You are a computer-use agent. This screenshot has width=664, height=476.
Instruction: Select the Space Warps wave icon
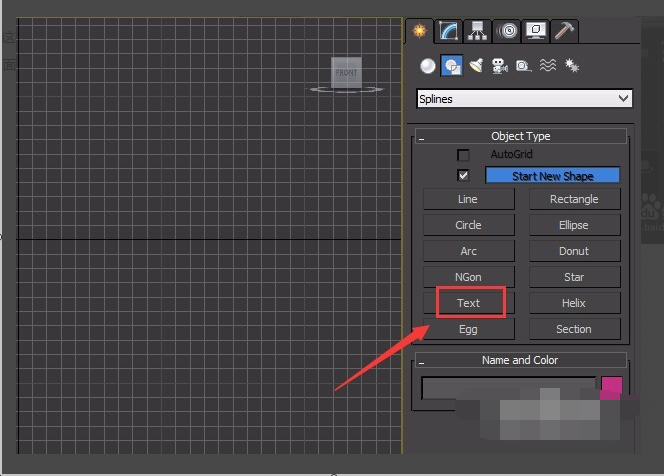[x=548, y=66]
